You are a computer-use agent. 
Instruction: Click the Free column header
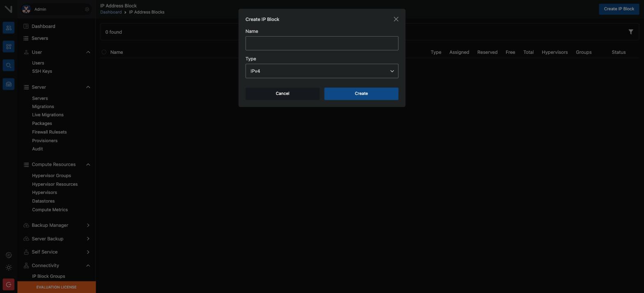pyautogui.click(x=510, y=52)
